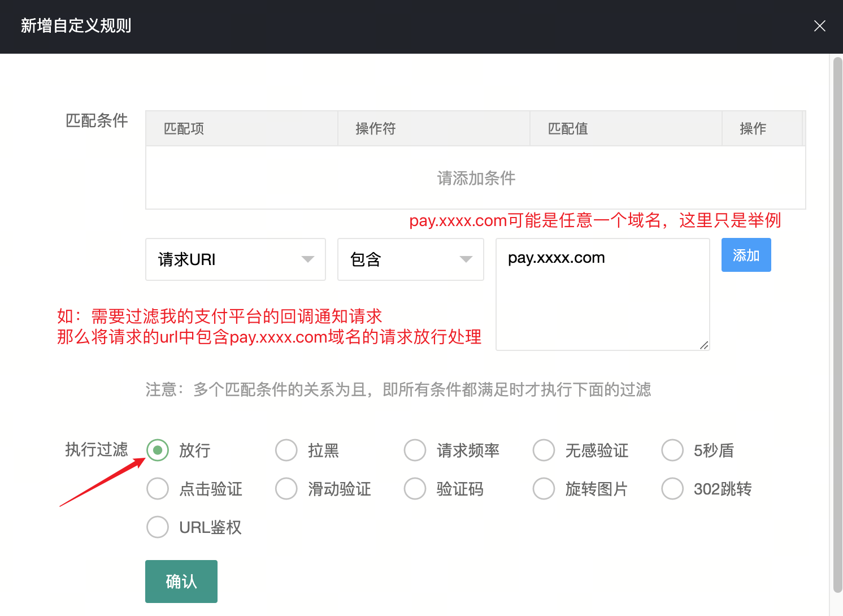Select the 拉黑 radio option
The width and height of the screenshot is (843, 616).
tap(286, 450)
